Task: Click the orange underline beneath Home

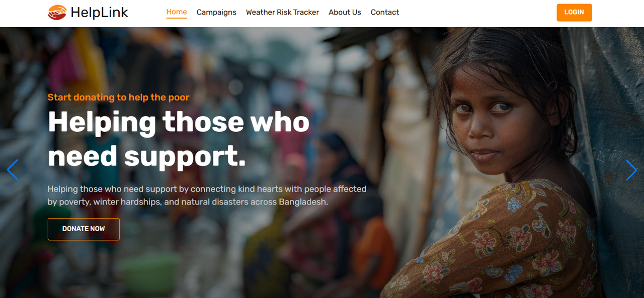Action: (177, 18)
